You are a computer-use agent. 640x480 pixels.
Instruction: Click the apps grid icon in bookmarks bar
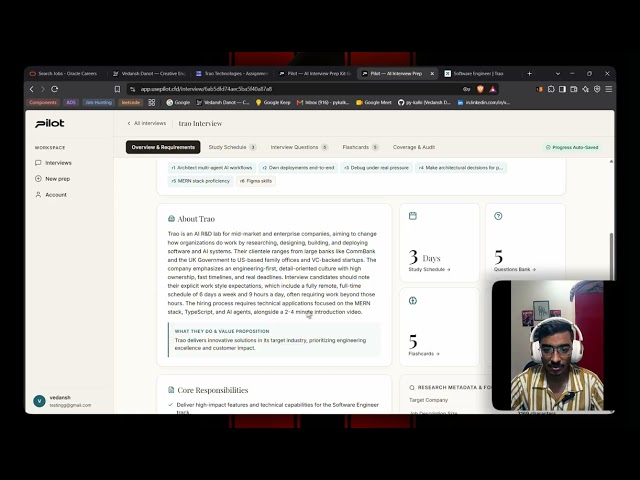coord(152,102)
